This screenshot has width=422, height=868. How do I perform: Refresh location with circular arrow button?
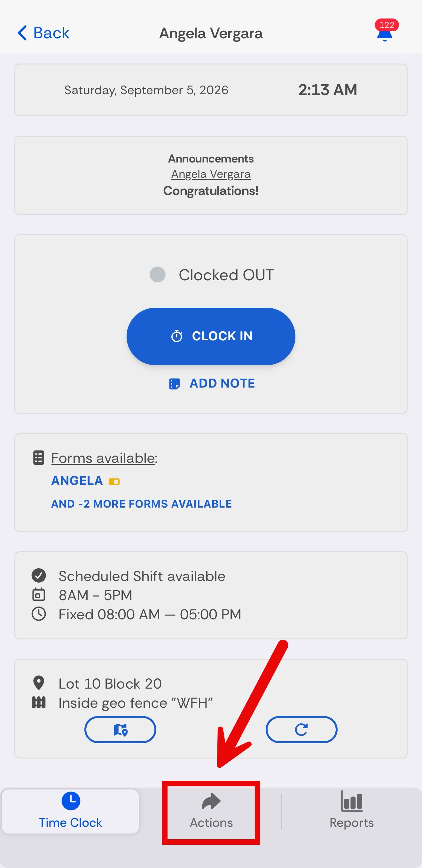[x=301, y=729]
